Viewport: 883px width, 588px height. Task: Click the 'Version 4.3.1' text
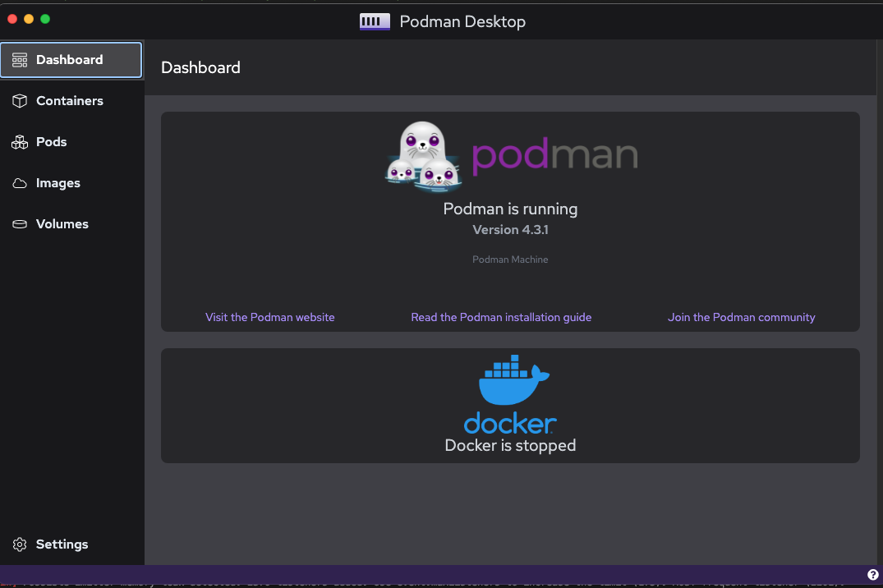(x=510, y=230)
